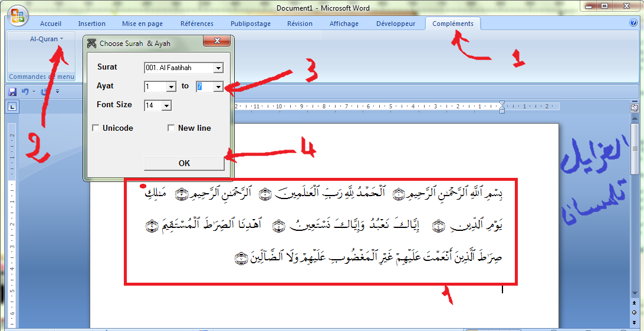Switch to the Accueil tab
The image size is (644, 331).
[51, 24]
